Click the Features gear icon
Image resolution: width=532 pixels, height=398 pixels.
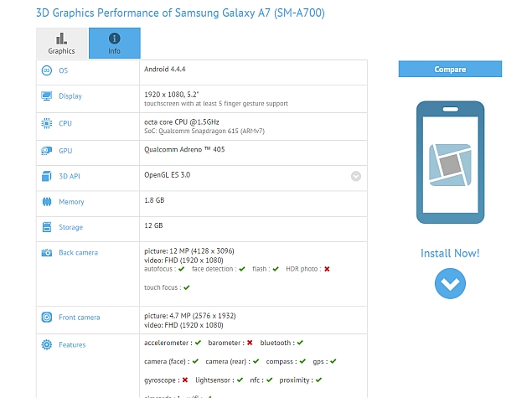coord(46,344)
